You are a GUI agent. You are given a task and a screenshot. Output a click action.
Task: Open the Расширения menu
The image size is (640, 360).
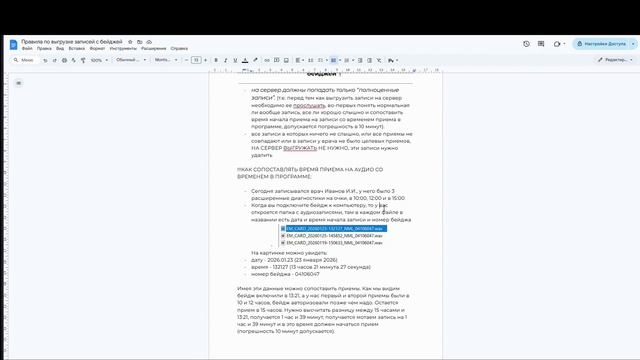click(154, 49)
